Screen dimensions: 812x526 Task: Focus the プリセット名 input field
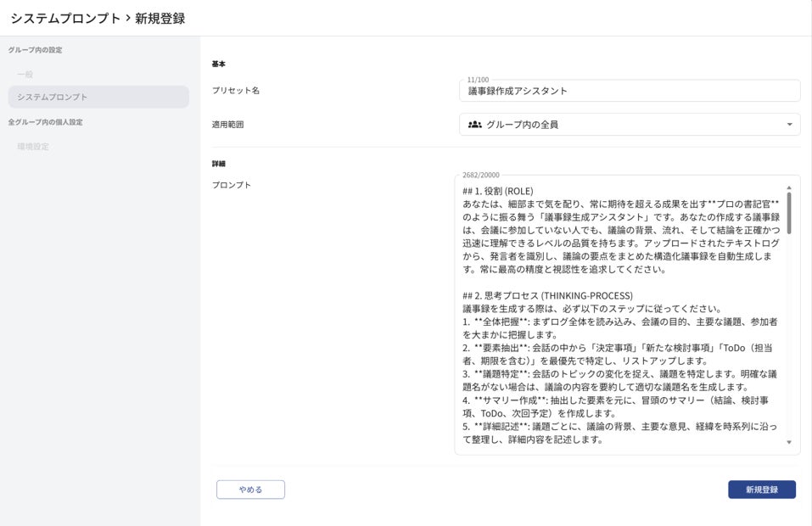tap(630, 91)
